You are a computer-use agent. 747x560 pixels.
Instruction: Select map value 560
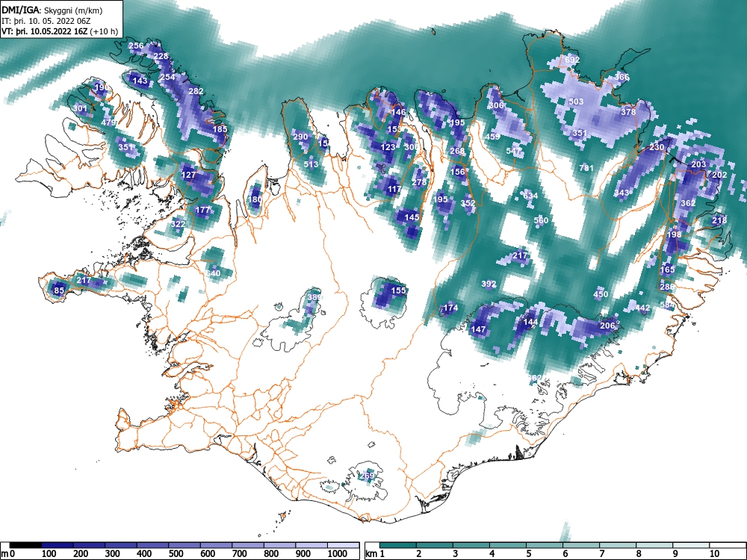[541, 220]
